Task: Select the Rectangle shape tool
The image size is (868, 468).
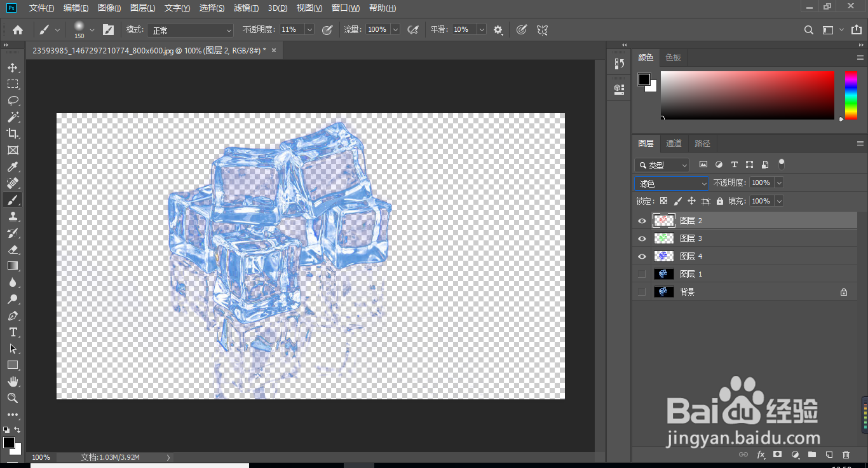Action: coord(13,365)
